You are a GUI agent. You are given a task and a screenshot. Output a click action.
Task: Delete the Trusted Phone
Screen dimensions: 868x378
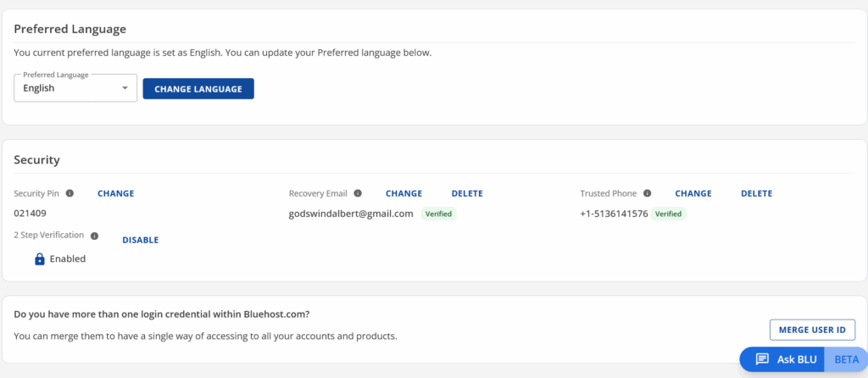click(757, 194)
